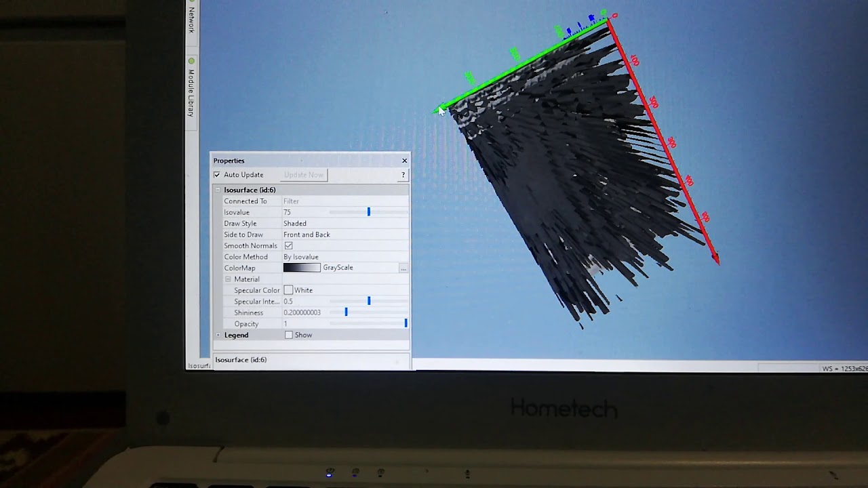The width and height of the screenshot is (868, 488).
Task: Click the Specular Intensity slider handle
Action: tap(369, 301)
